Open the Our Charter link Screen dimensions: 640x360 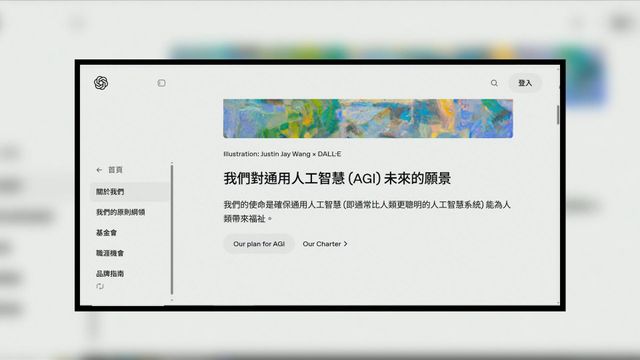(x=325, y=244)
